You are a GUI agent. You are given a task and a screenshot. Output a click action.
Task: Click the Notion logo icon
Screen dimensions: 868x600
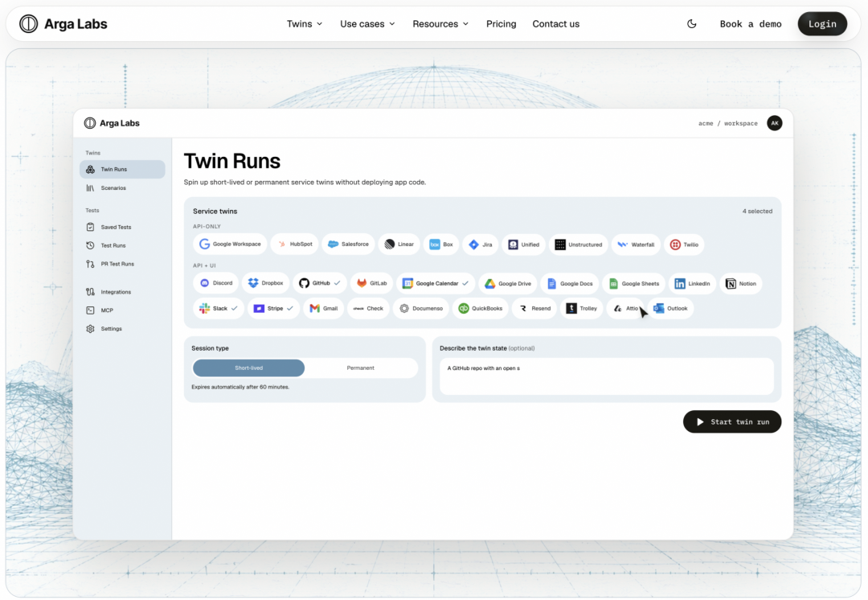731,284
